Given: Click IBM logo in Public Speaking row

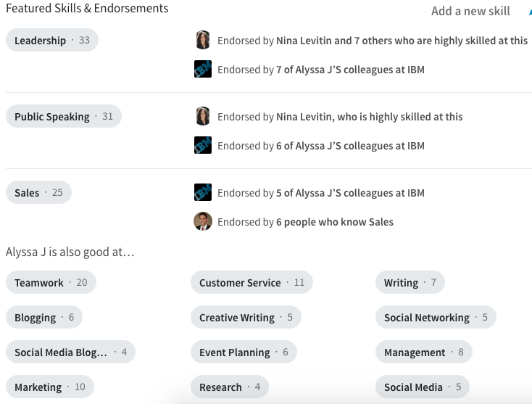Looking at the screenshot, I should point(203,146).
